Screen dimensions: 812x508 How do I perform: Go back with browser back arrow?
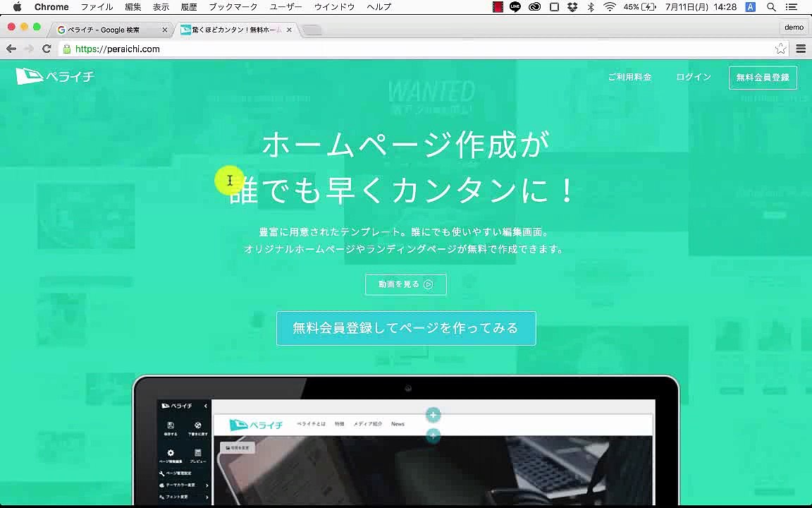[x=11, y=49]
